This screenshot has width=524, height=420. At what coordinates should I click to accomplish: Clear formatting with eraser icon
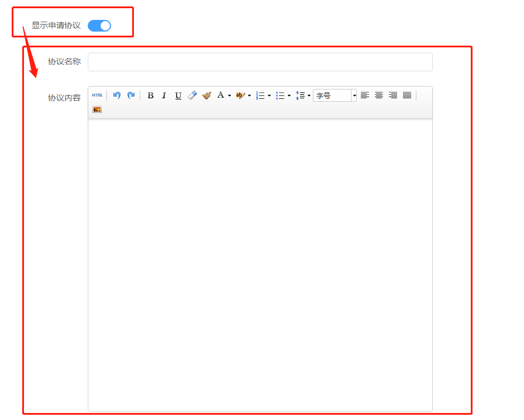click(x=192, y=95)
